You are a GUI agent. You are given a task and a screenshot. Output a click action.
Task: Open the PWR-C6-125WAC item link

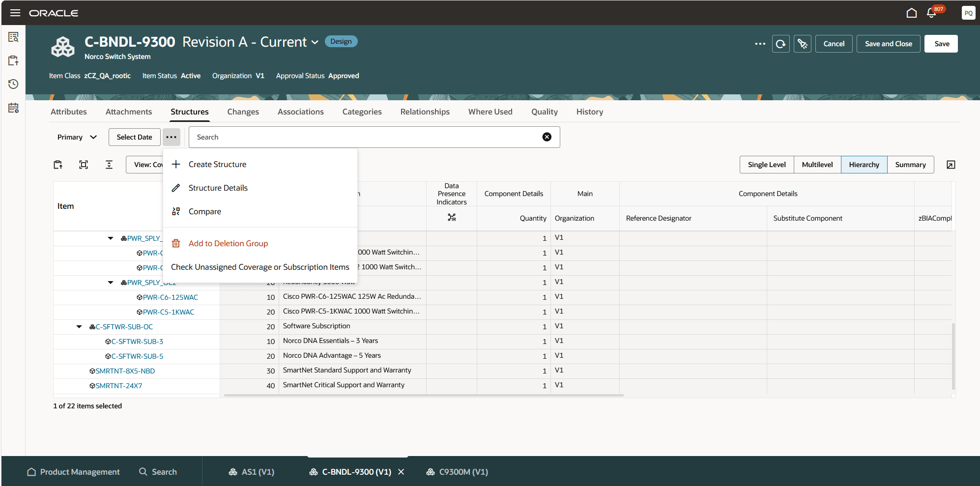171,297
